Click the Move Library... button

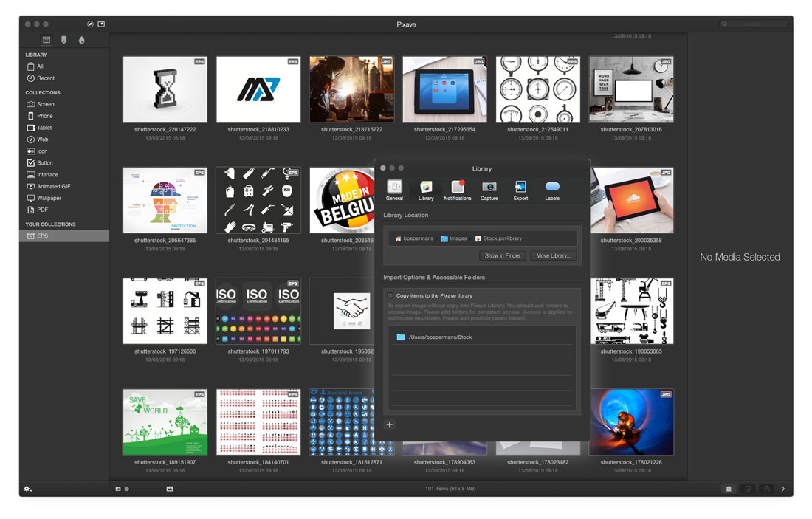click(553, 256)
